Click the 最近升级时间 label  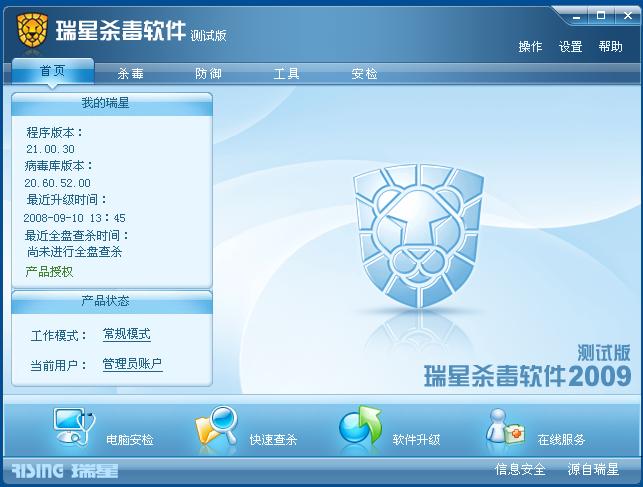point(66,200)
